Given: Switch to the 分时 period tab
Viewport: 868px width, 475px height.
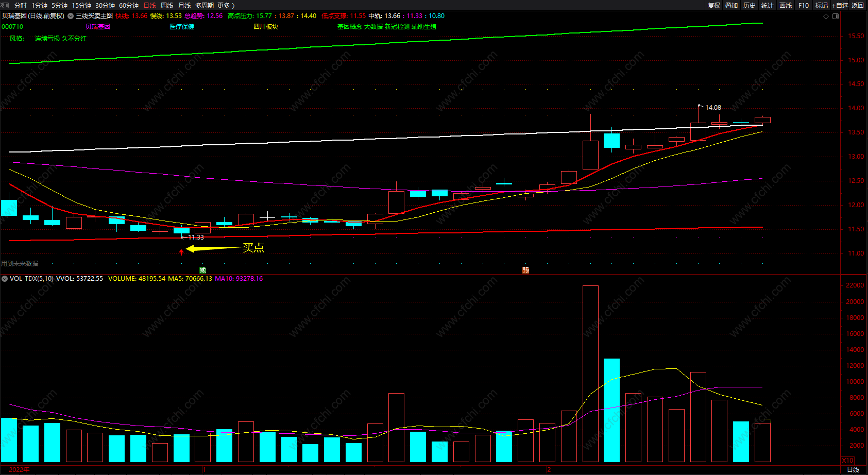Looking at the screenshot, I should click(x=21, y=5).
